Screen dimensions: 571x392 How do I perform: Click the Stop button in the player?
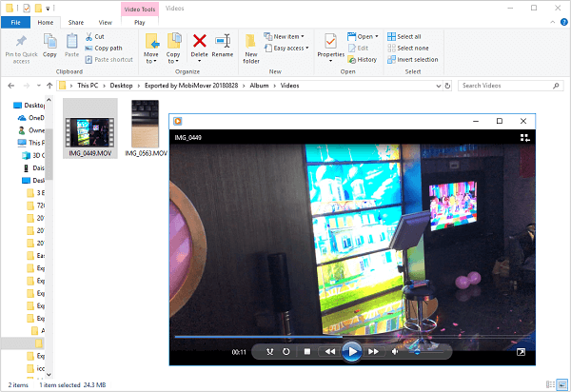[x=307, y=351]
